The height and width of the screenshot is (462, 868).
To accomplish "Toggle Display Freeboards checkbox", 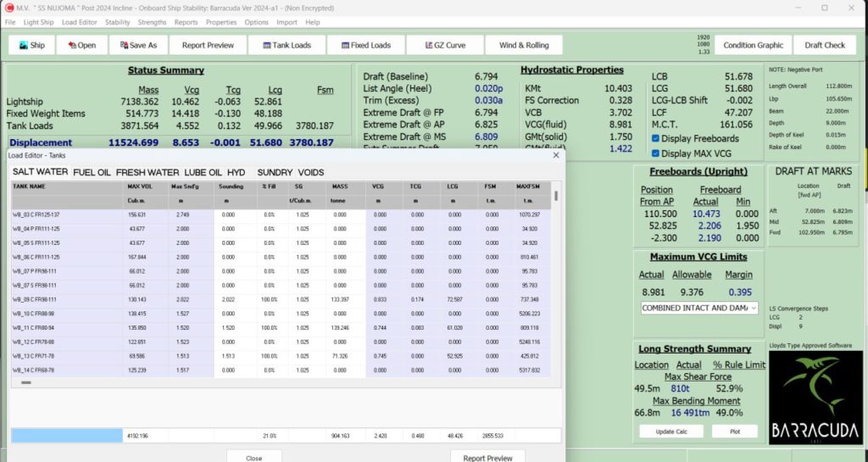I will point(655,138).
